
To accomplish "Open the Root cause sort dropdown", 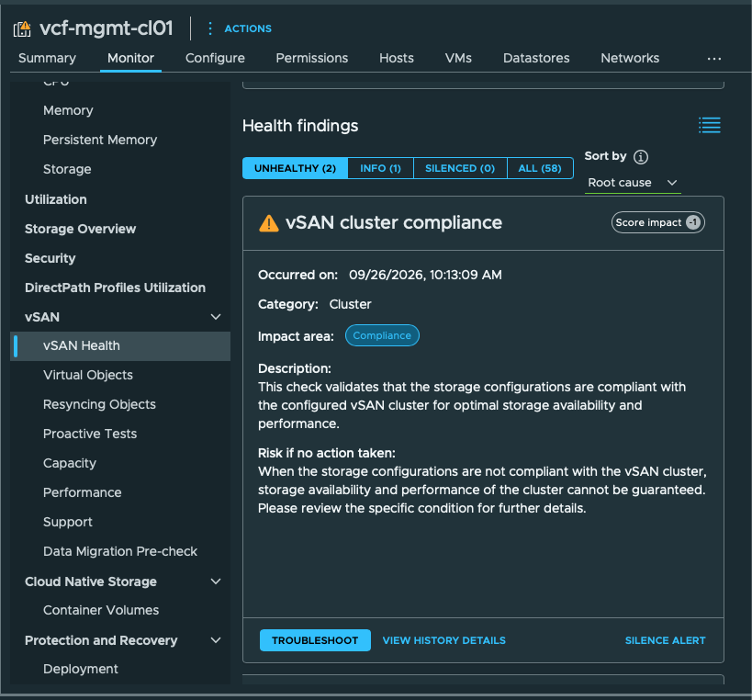I will [x=633, y=183].
